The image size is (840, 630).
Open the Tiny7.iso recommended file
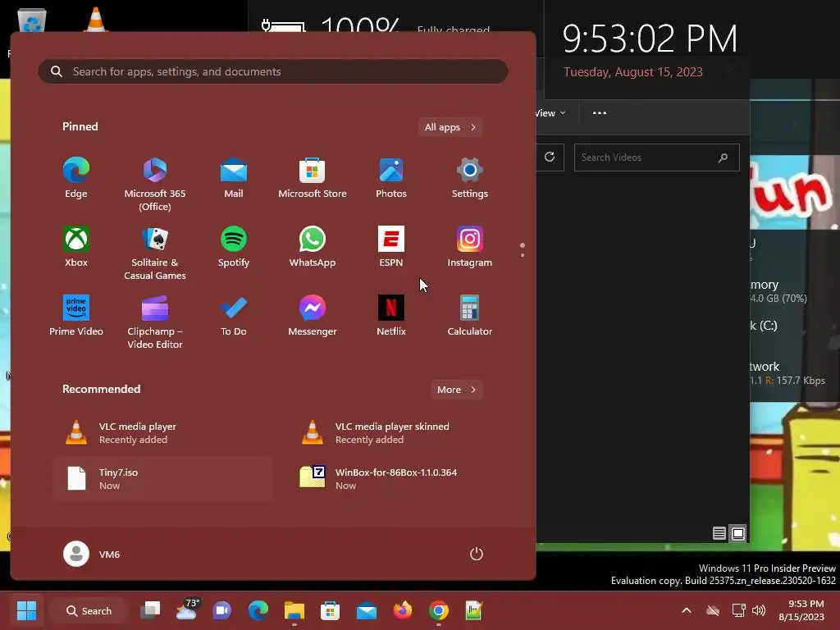[163, 479]
